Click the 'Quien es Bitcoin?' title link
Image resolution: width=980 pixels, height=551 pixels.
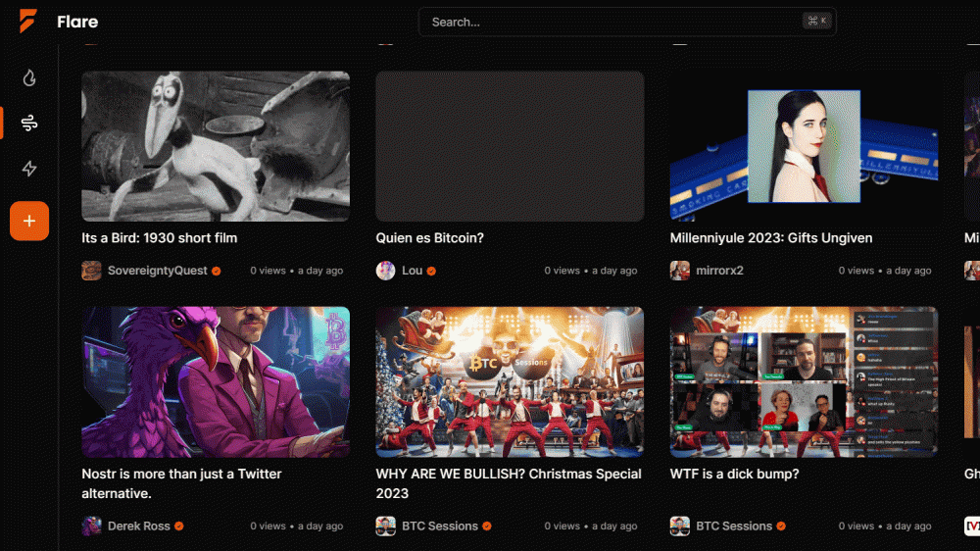429,238
